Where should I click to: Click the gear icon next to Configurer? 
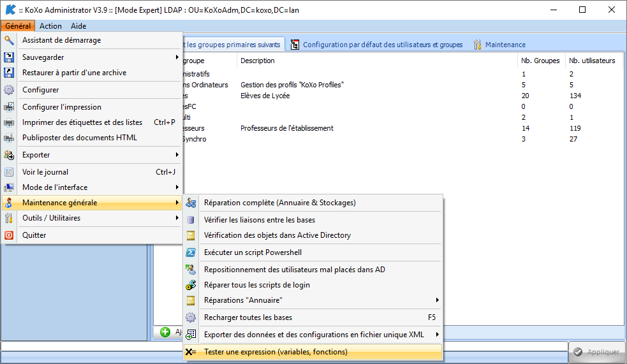click(9, 89)
